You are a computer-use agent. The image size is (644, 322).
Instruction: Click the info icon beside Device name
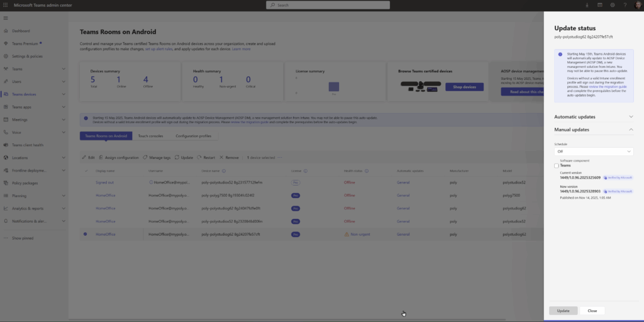pyautogui.click(x=224, y=170)
